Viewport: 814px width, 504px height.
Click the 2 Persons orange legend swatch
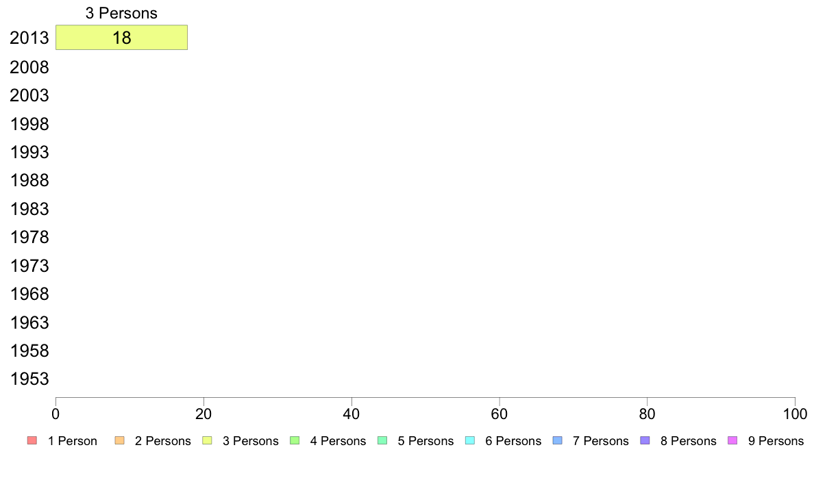pyautogui.click(x=119, y=441)
